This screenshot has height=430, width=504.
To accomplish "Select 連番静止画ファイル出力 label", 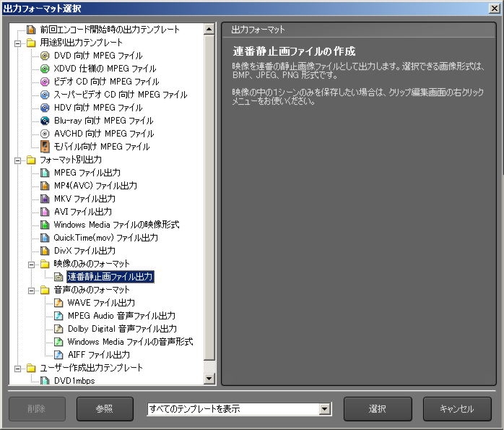I will tap(110, 277).
